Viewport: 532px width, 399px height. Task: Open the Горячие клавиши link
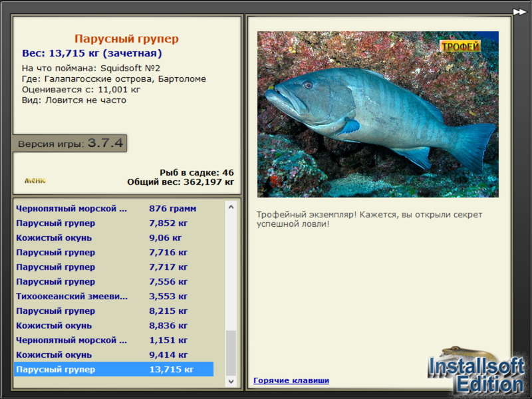click(291, 380)
